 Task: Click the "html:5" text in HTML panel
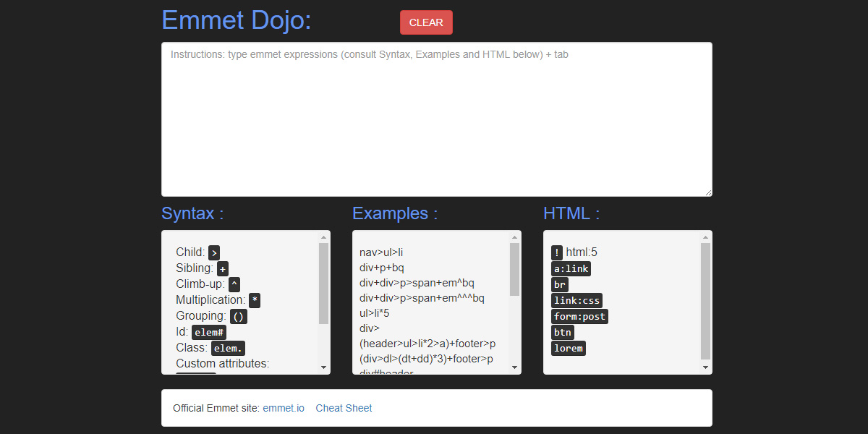pyautogui.click(x=582, y=252)
